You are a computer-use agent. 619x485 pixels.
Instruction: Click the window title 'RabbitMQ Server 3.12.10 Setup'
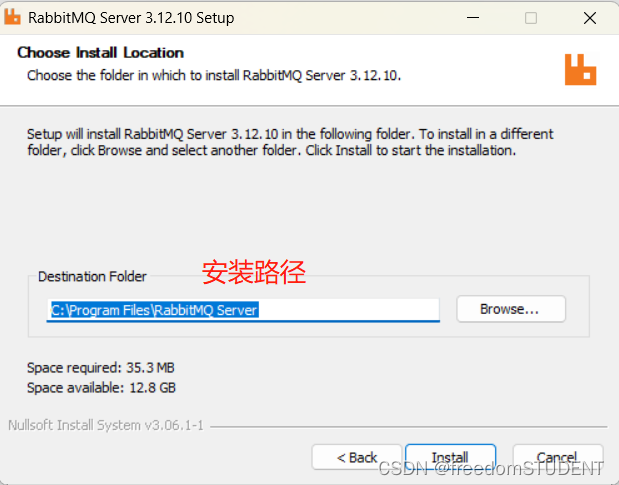(x=131, y=18)
